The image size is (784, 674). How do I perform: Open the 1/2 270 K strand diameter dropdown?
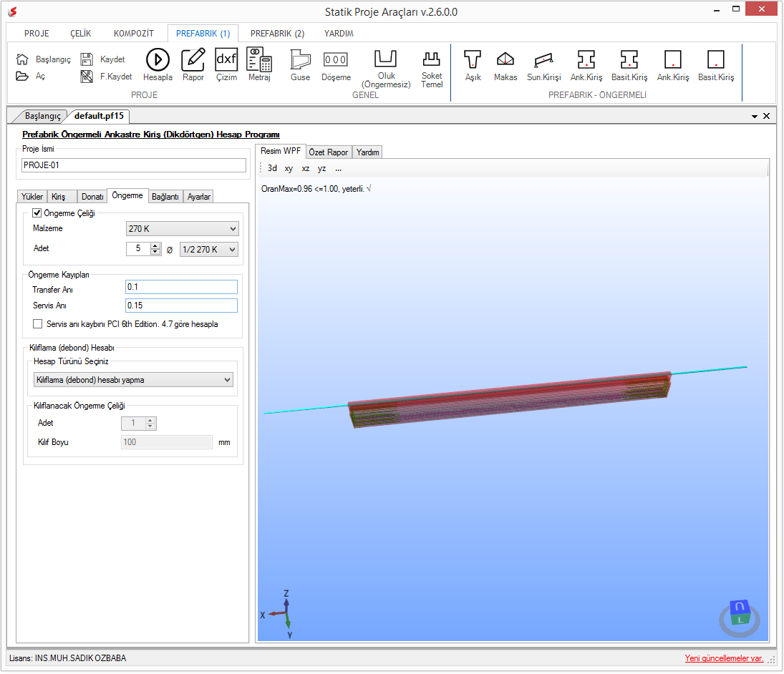tap(209, 249)
